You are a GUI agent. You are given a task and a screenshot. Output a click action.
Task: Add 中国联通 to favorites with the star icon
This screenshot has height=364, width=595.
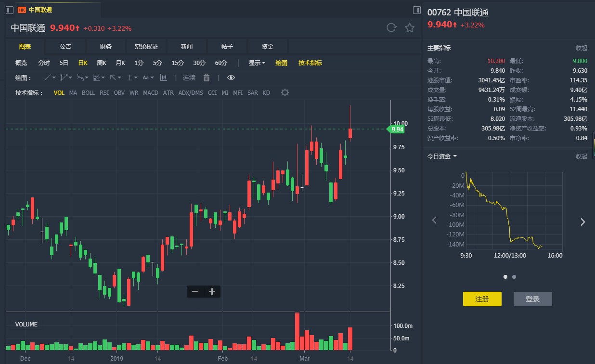pos(410,28)
